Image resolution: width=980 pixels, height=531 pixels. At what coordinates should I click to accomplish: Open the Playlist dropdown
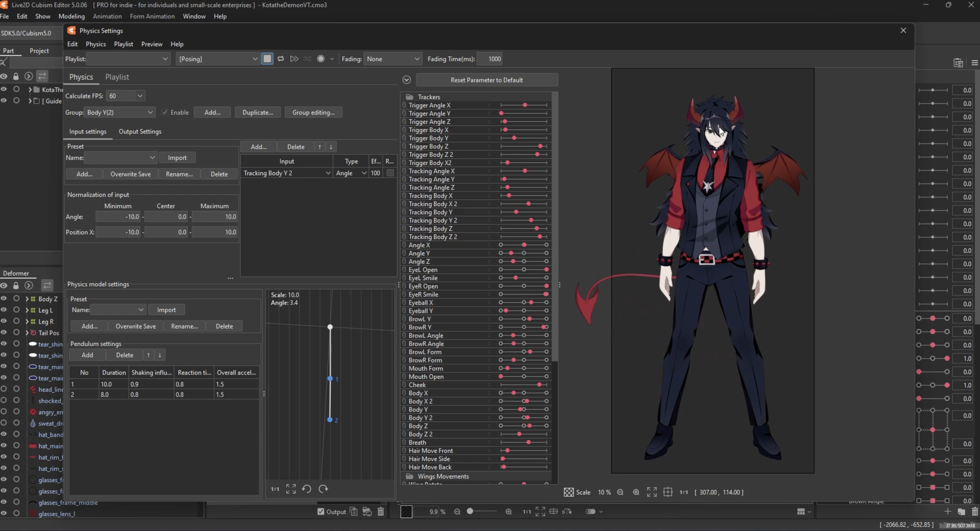coord(128,59)
